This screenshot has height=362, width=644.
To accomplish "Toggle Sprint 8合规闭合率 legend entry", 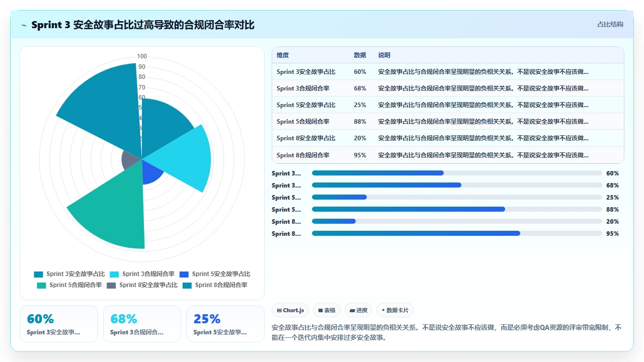I will (x=215, y=285).
